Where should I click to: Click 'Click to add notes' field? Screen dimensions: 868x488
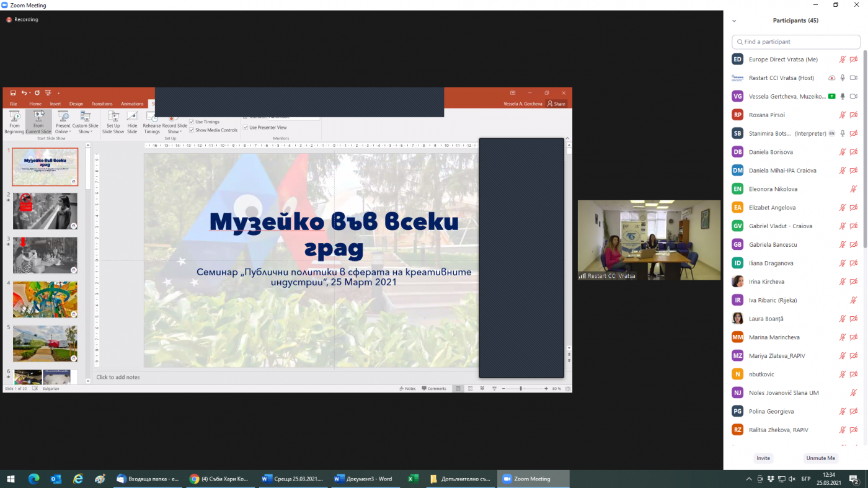[118, 377]
